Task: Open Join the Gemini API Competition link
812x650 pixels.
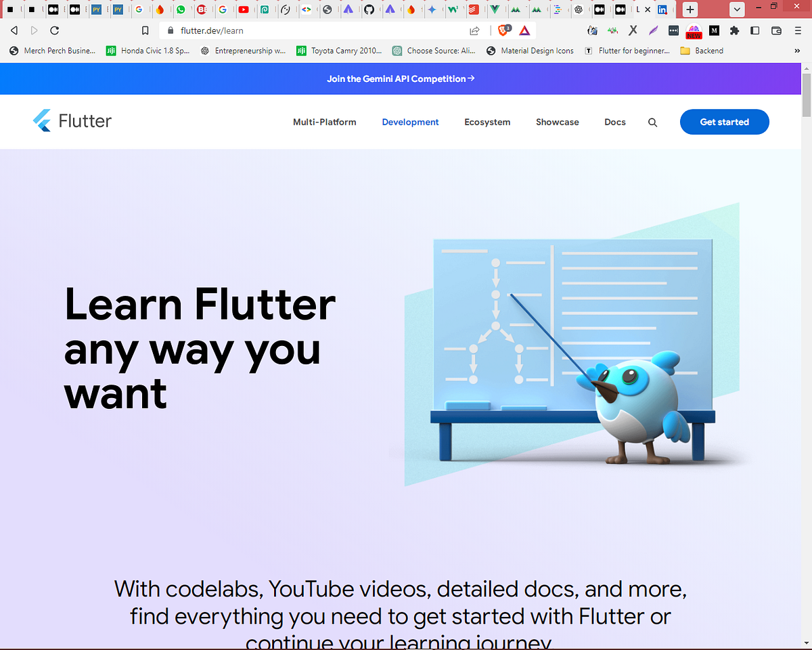Action: tap(401, 79)
